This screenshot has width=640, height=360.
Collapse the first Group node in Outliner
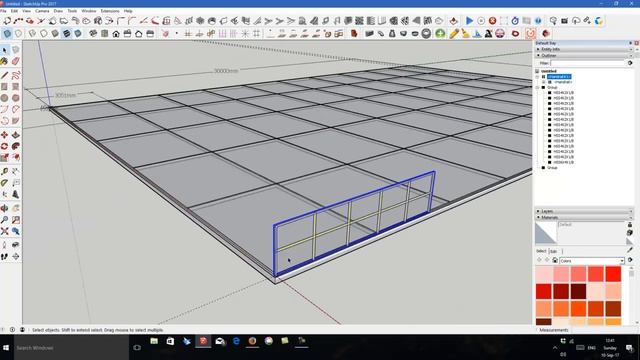click(538, 87)
